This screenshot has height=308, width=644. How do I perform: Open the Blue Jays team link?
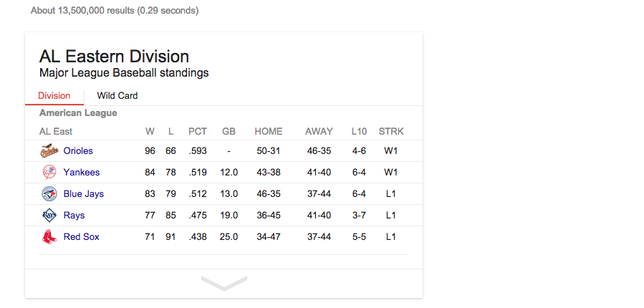pyautogui.click(x=84, y=194)
